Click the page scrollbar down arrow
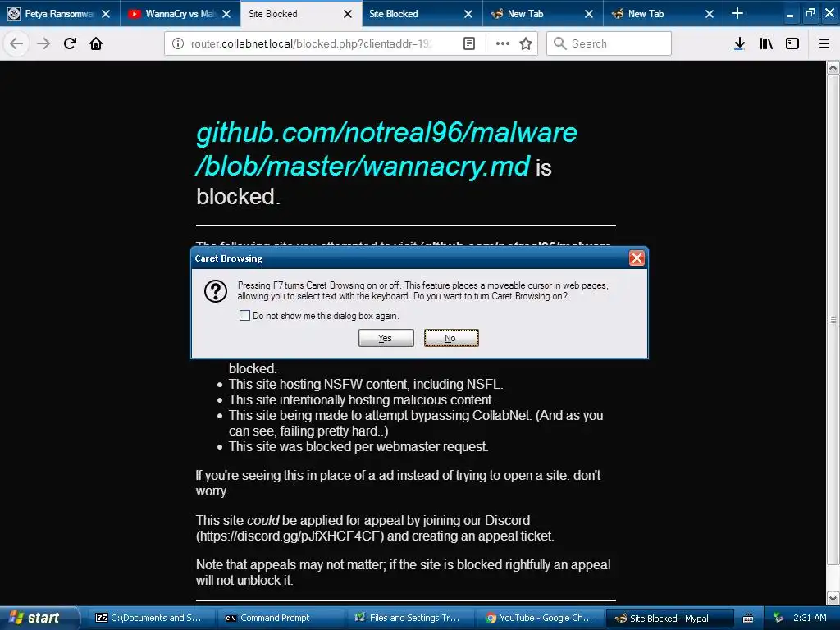The image size is (840, 630). click(833, 598)
